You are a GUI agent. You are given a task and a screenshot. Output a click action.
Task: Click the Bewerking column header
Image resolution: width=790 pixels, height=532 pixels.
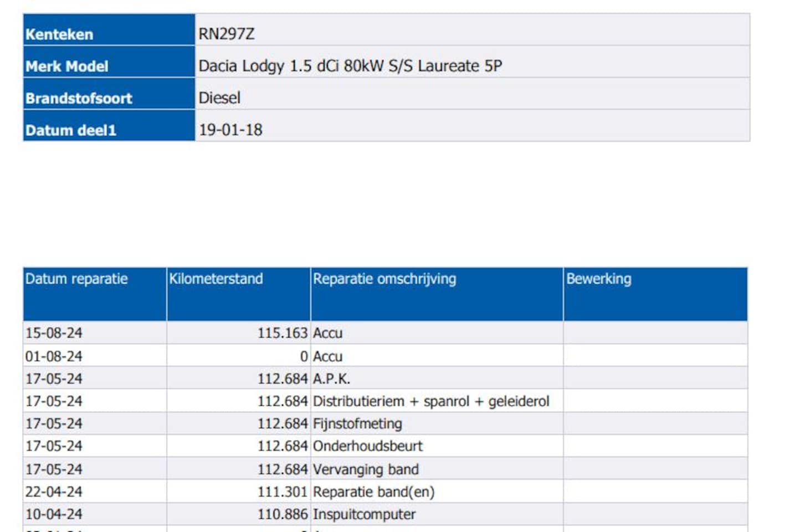click(x=655, y=294)
